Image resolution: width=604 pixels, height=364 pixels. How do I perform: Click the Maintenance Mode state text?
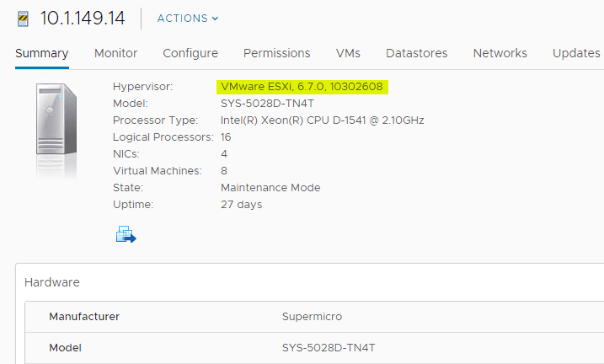[x=270, y=188]
